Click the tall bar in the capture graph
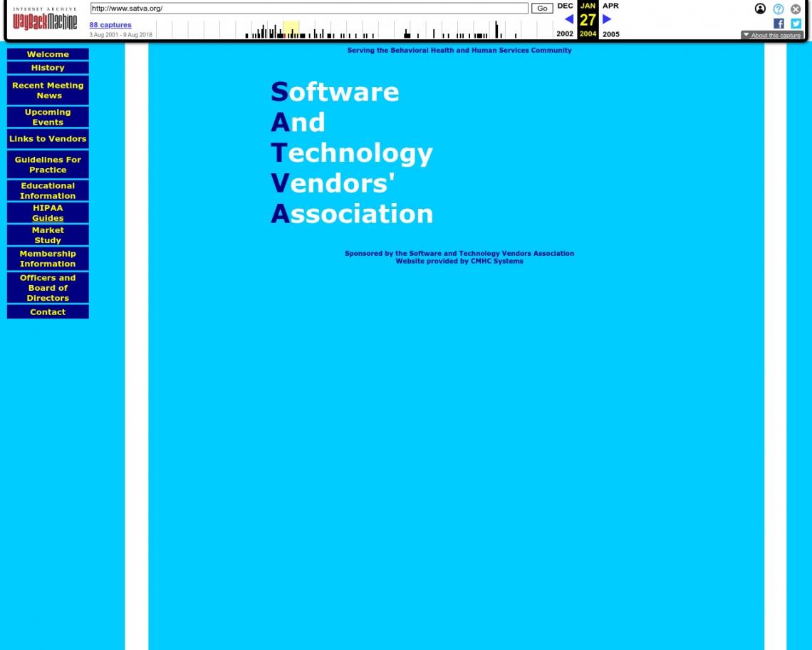Image resolution: width=812 pixels, height=650 pixels. [496, 29]
